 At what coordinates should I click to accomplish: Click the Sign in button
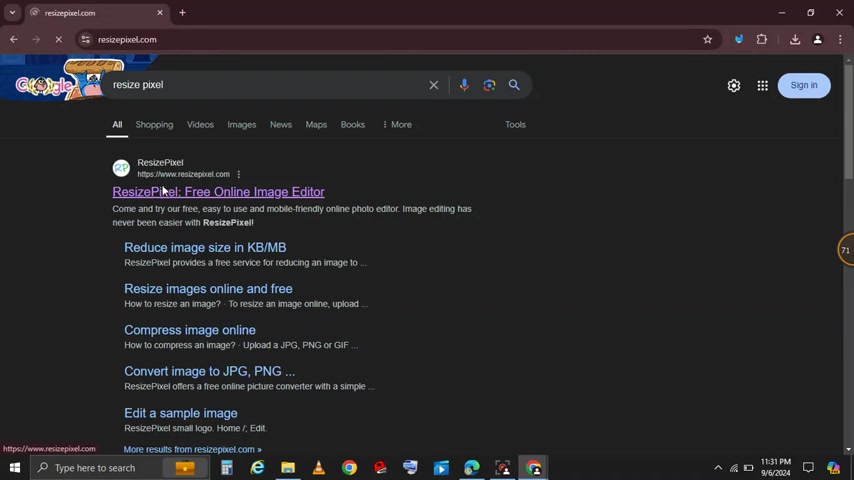(x=804, y=85)
